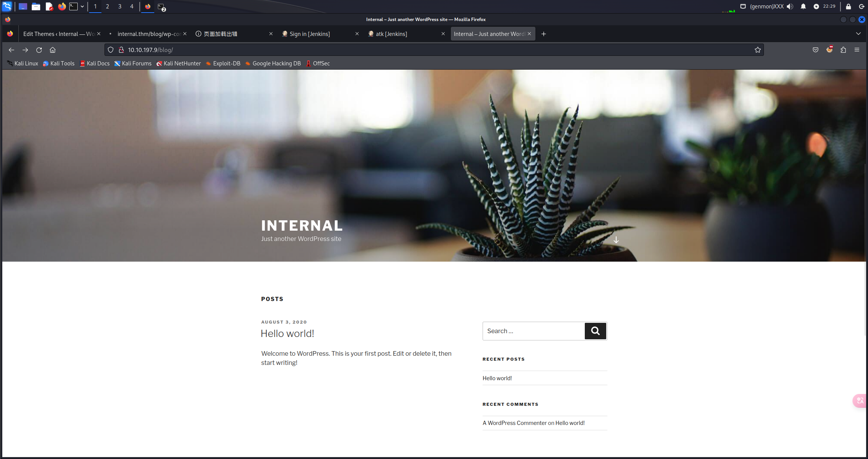Open tracking protection shield icon
The width and height of the screenshot is (868, 459).
(x=111, y=50)
